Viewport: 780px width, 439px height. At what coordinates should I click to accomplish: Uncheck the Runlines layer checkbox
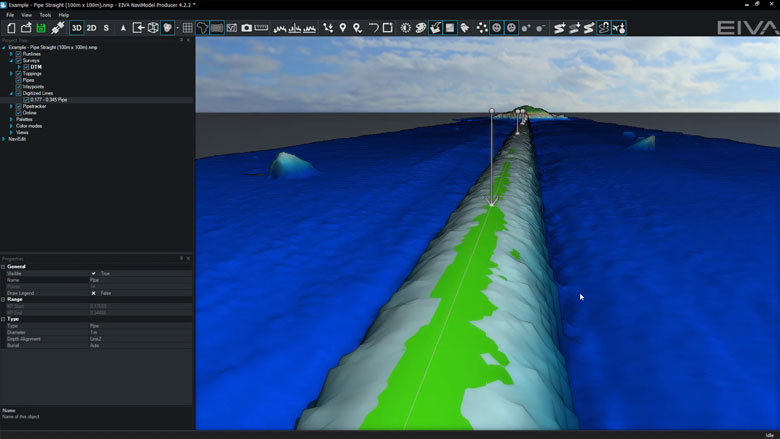tap(18, 54)
